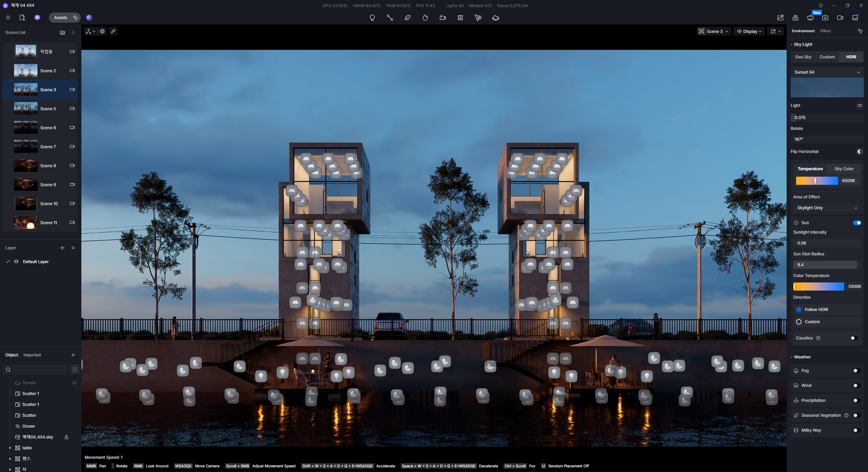Select the Scene 8 thumbnail
This screenshot has height=472, width=868.
(26, 166)
